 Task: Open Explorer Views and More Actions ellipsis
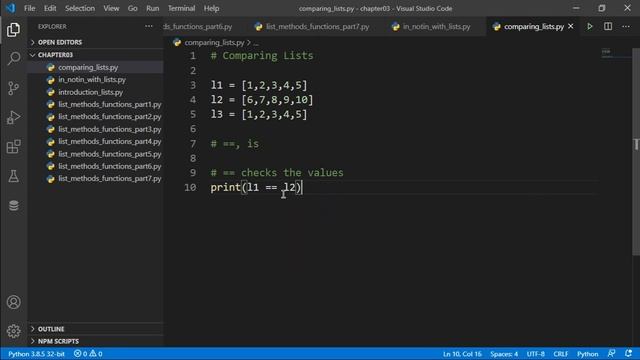click(149, 27)
